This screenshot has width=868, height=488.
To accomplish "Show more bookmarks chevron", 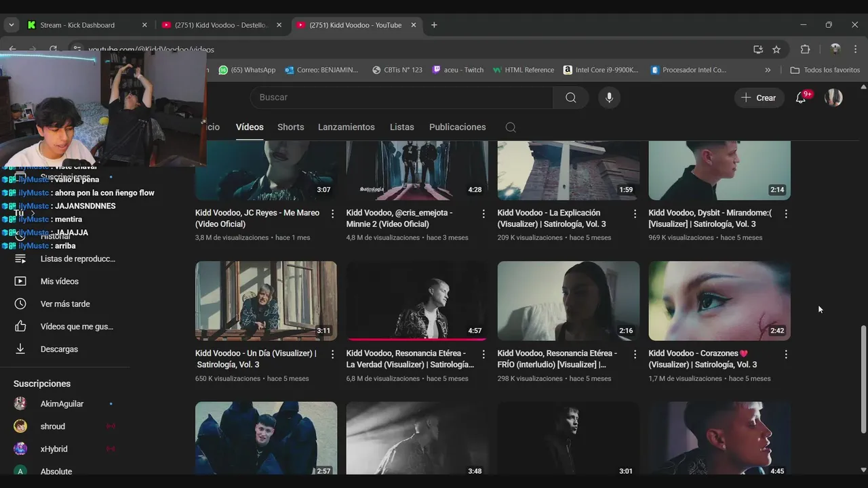I will coord(768,70).
